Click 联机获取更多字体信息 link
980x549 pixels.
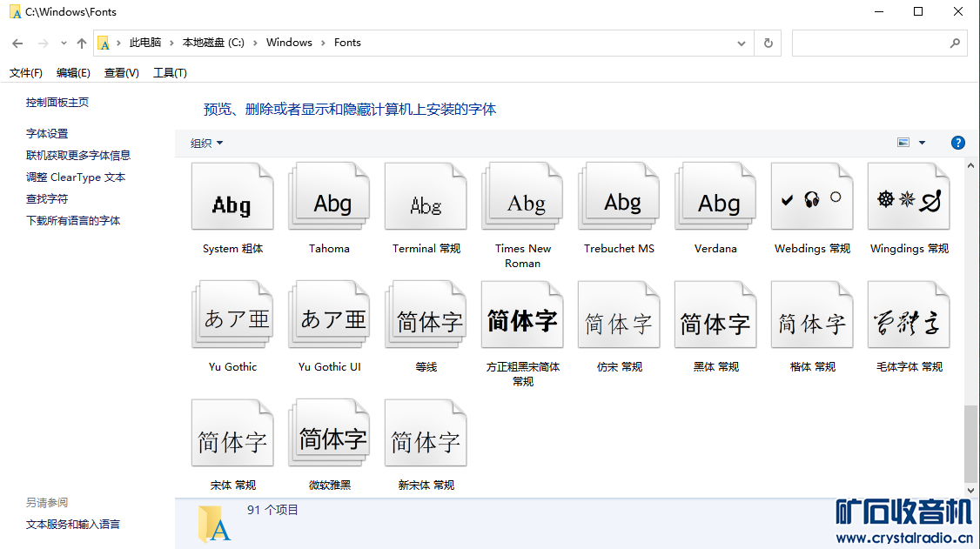click(x=78, y=156)
